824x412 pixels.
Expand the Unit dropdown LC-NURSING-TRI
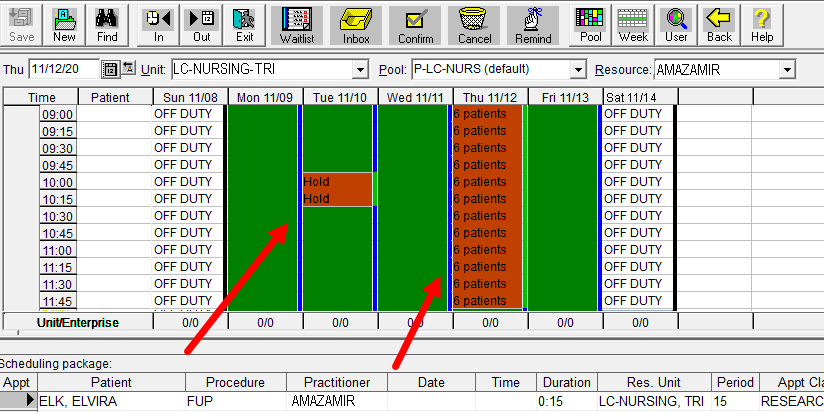(359, 69)
